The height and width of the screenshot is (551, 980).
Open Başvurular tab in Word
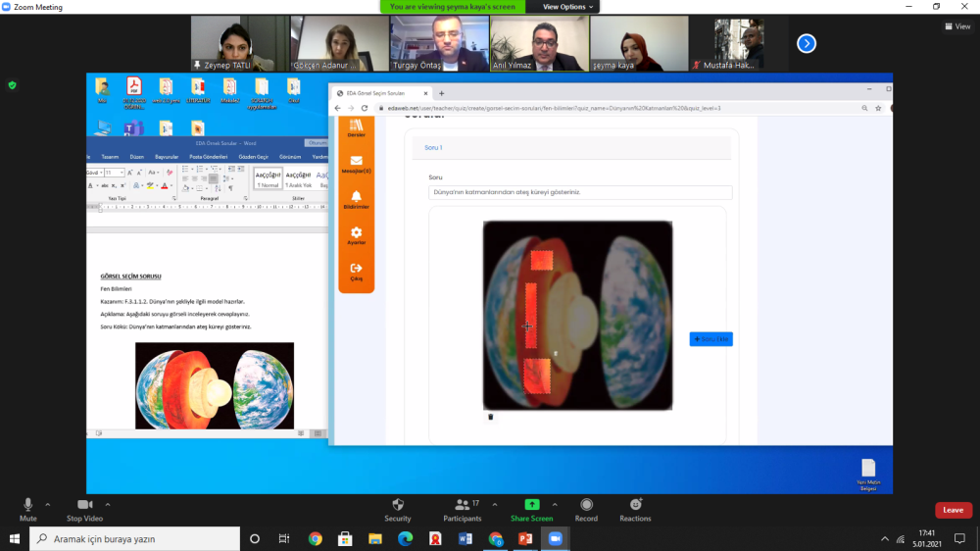click(167, 157)
